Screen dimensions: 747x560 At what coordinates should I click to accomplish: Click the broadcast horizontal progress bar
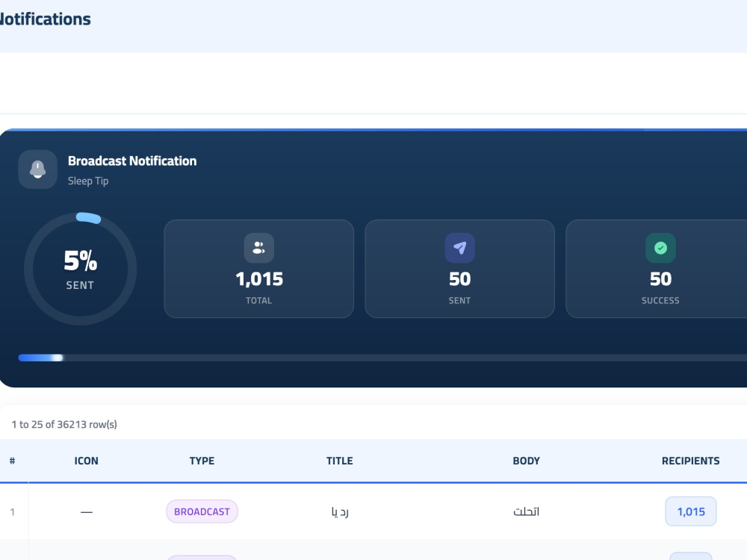click(x=382, y=358)
